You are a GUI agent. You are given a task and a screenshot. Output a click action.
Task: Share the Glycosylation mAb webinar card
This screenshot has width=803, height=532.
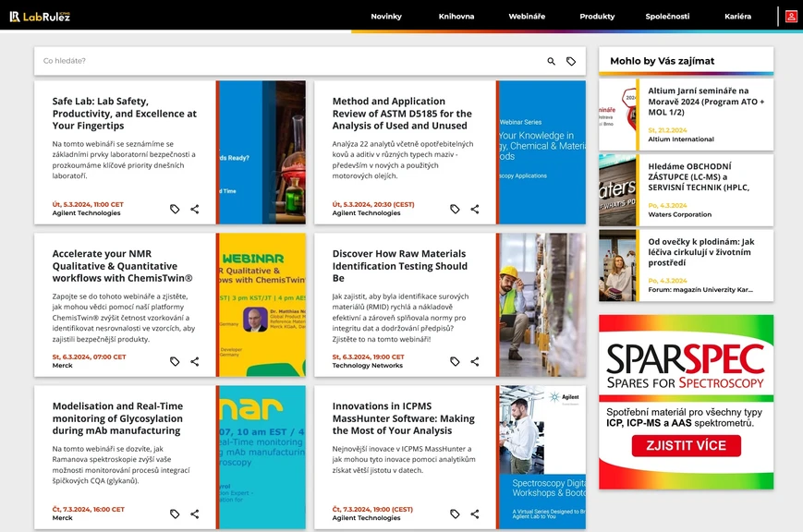[195, 514]
